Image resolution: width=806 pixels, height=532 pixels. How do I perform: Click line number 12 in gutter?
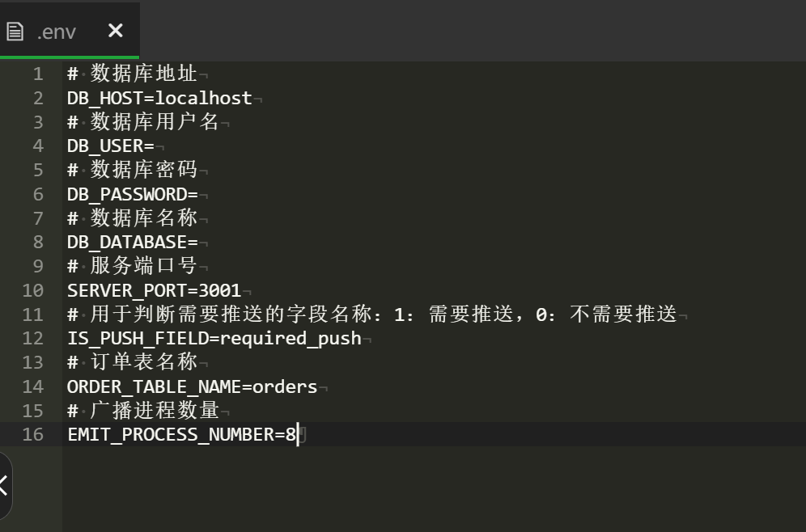[x=33, y=338]
